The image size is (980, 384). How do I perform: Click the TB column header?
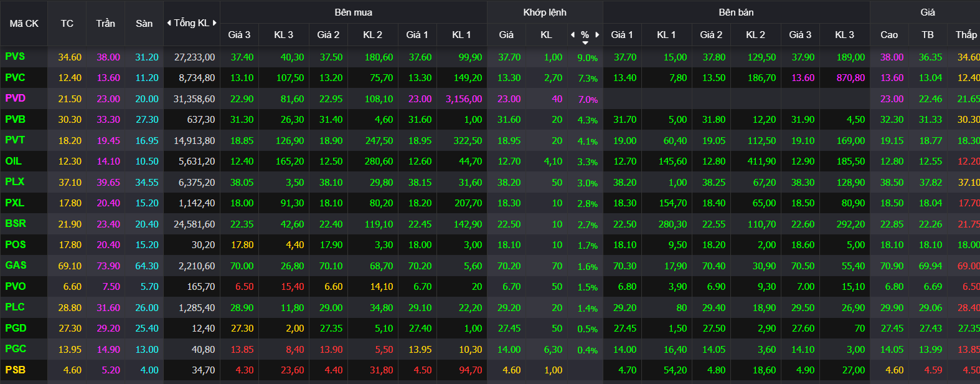coord(928,35)
